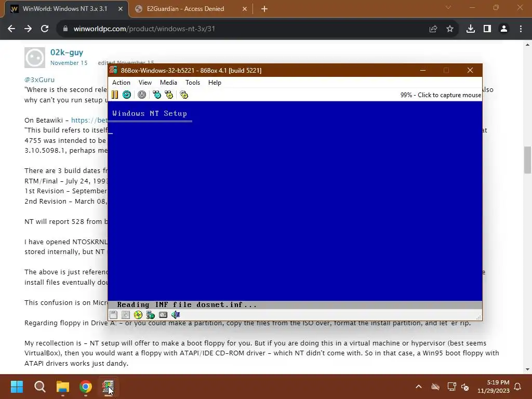Image resolution: width=532 pixels, height=399 pixels.
Task: Open Chrome profile icon
Action: (504, 29)
